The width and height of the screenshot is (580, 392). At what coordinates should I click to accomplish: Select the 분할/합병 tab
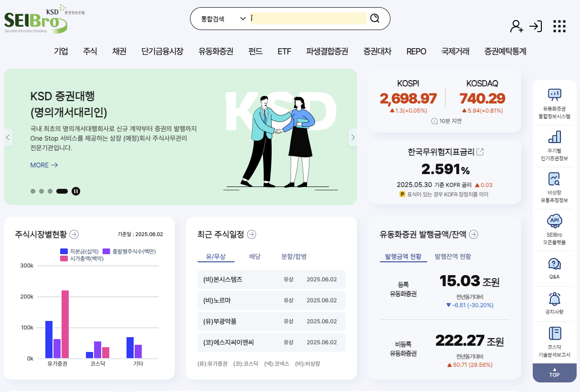point(294,257)
